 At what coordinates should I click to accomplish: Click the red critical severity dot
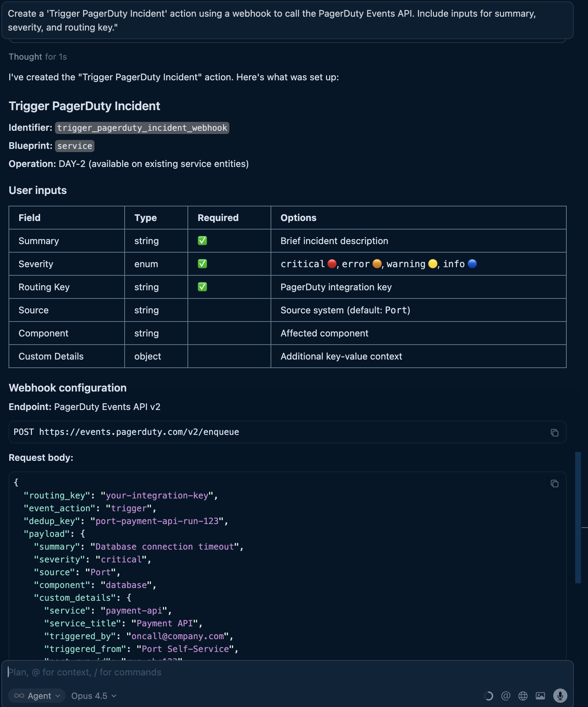point(332,264)
